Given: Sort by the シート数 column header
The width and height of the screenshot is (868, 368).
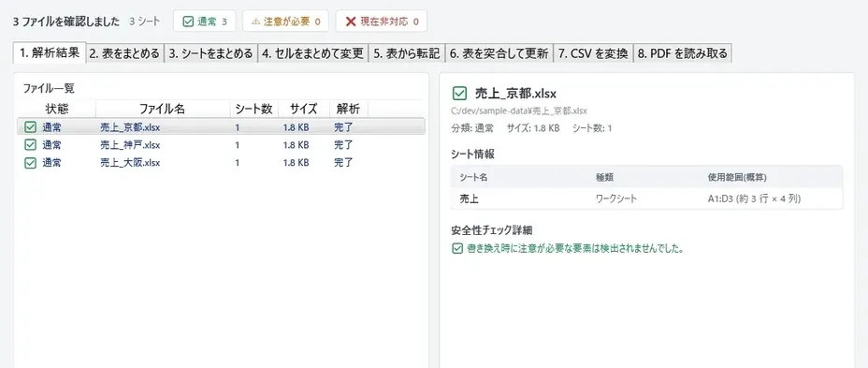Looking at the screenshot, I should click(253, 110).
